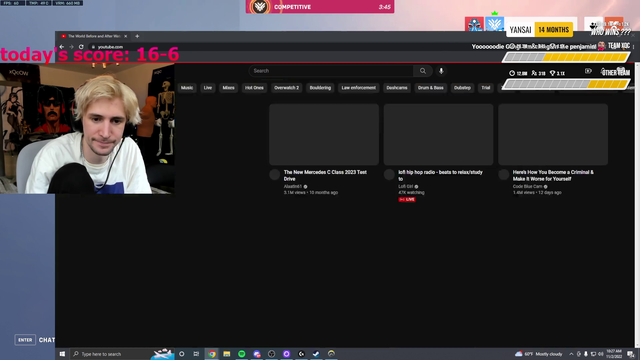Click the volume speaker tray icon
Image resolution: width=640 pixels, height=360 pixels.
click(x=600, y=354)
